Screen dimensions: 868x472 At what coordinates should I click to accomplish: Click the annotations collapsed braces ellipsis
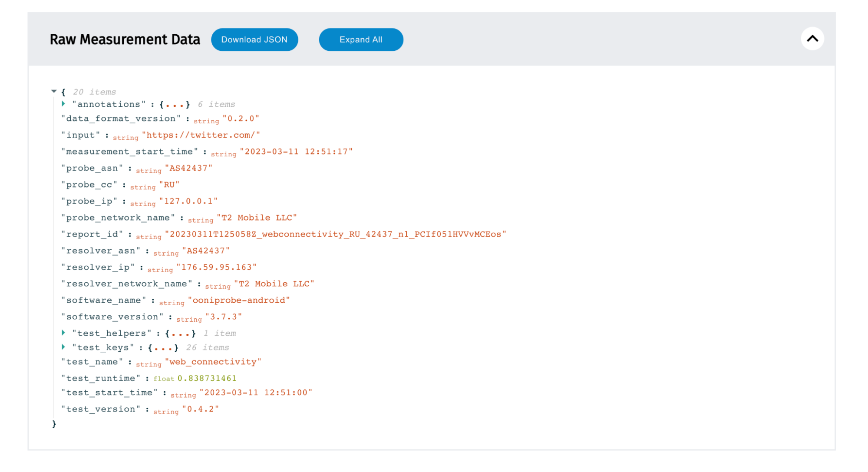point(175,104)
